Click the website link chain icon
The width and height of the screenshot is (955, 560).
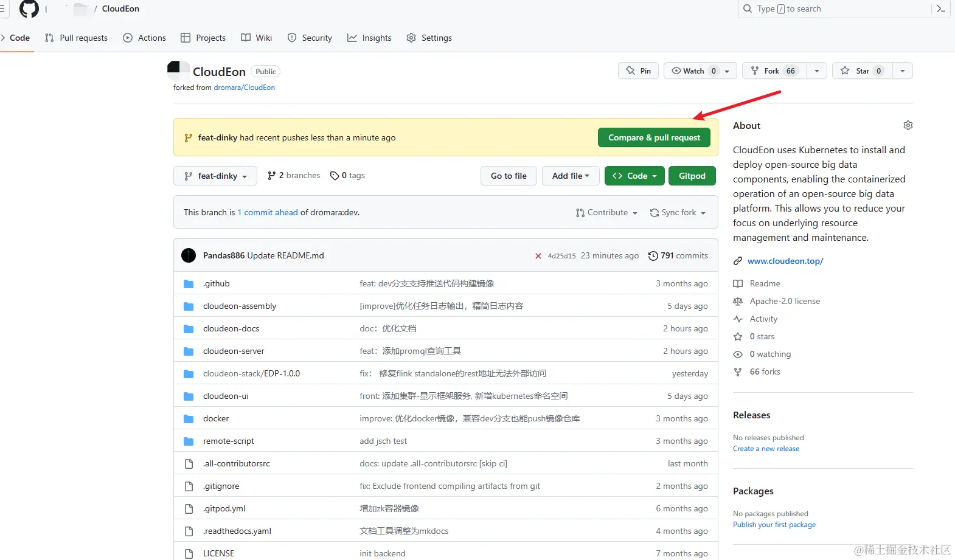[x=738, y=261]
